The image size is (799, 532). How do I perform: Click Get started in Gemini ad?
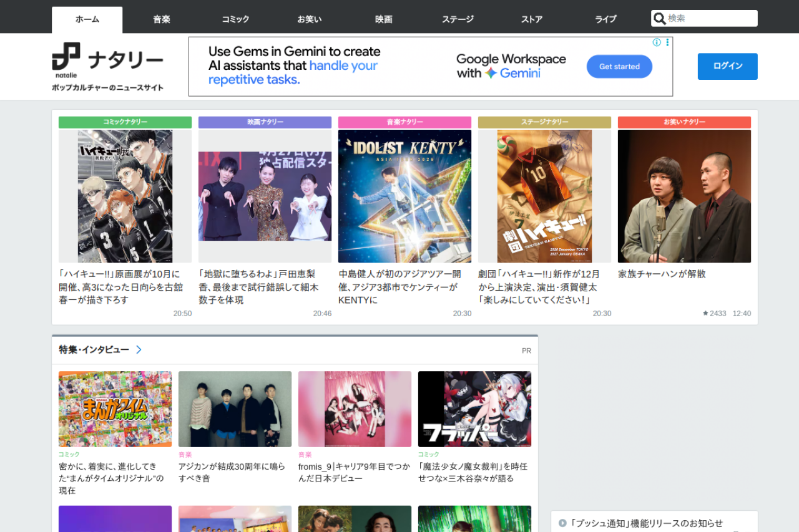point(619,67)
